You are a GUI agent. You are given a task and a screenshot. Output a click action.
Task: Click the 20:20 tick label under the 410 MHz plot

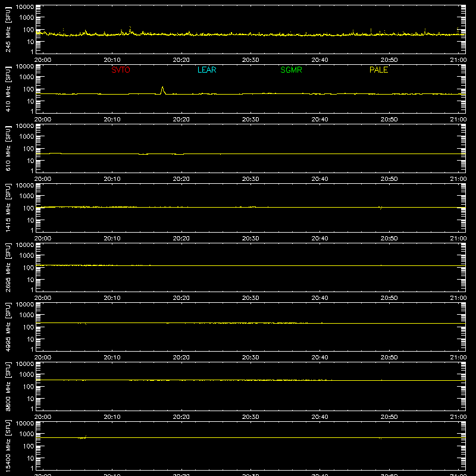pos(181,120)
